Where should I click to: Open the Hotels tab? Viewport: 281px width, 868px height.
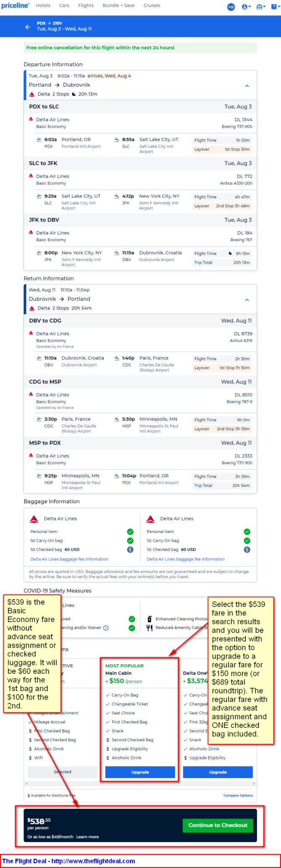43,5
